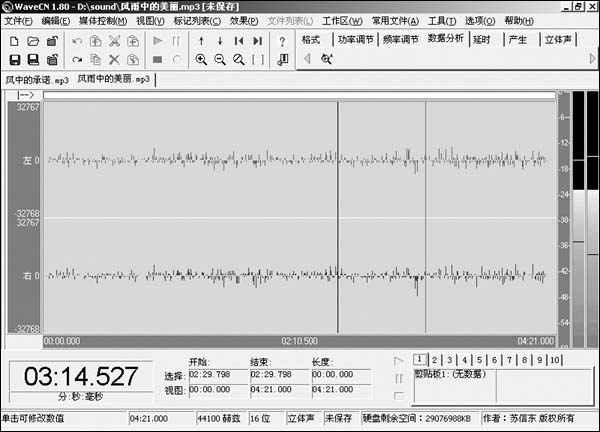
Task: Click the Open folder icon
Action: pos(33,41)
